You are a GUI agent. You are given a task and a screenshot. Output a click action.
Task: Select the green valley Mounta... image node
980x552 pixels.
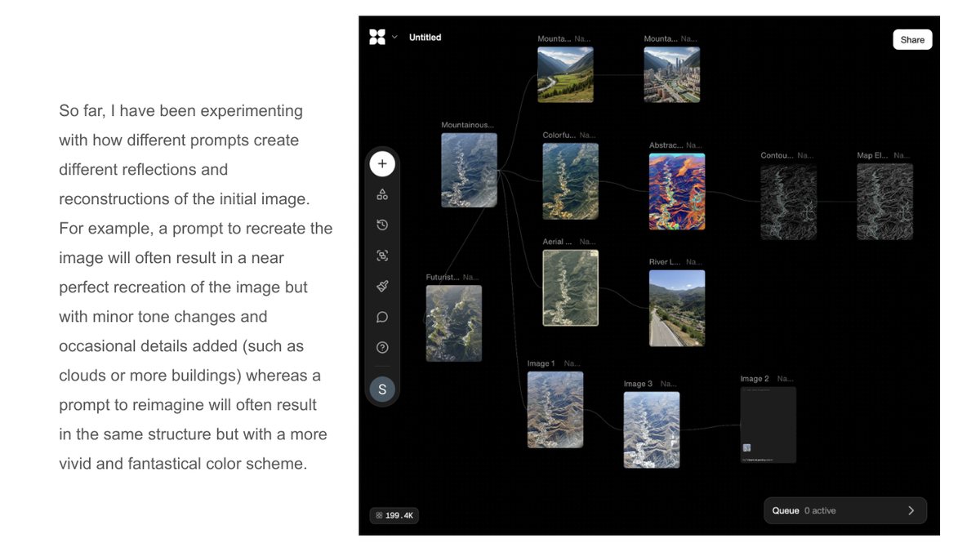click(x=565, y=74)
